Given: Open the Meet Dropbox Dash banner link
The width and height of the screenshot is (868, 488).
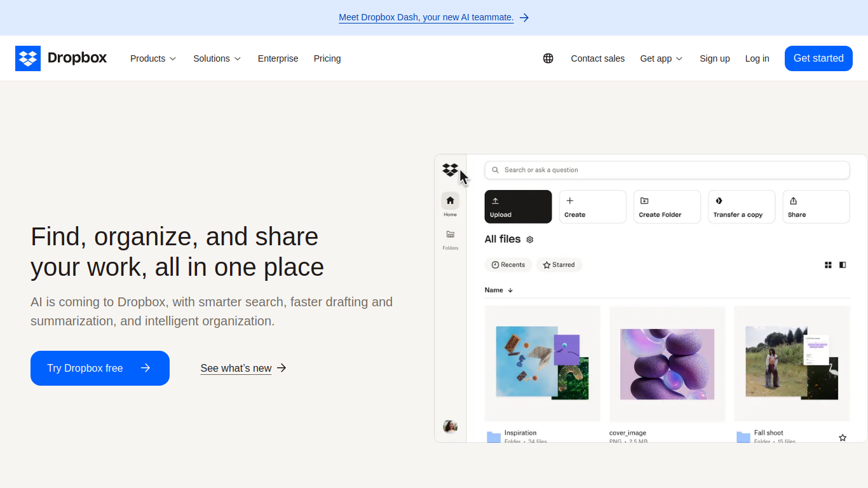Looking at the screenshot, I should pos(426,18).
